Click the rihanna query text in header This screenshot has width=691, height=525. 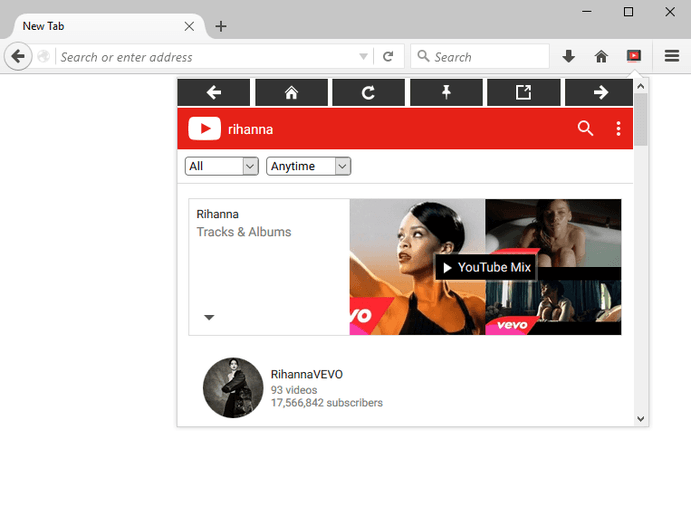point(250,129)
